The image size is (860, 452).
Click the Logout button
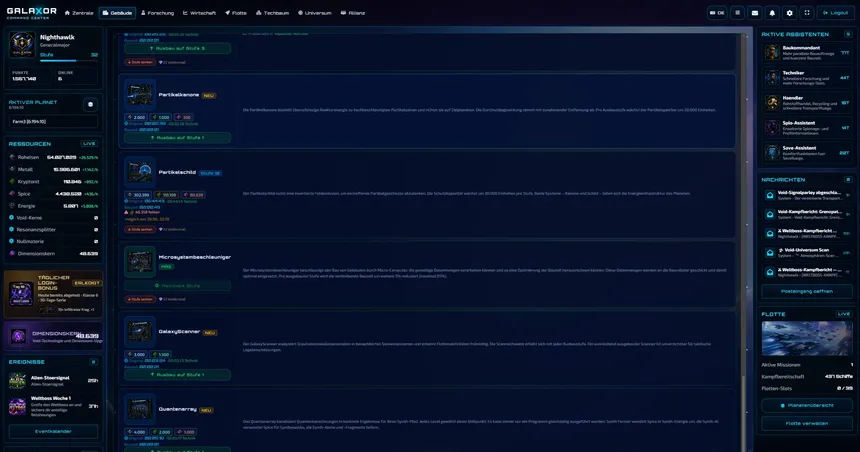coord(835,13)
